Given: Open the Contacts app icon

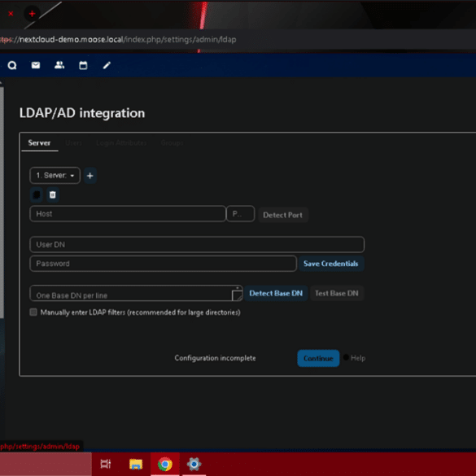Looking at the screenshot, I should [x=59, y=65].
